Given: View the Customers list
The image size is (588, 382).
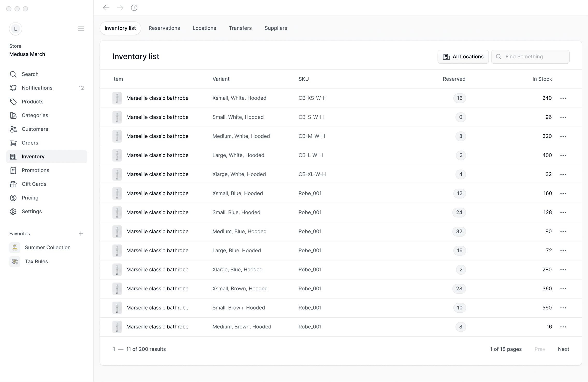Looking at the screenshot, I should click(35, 129).
